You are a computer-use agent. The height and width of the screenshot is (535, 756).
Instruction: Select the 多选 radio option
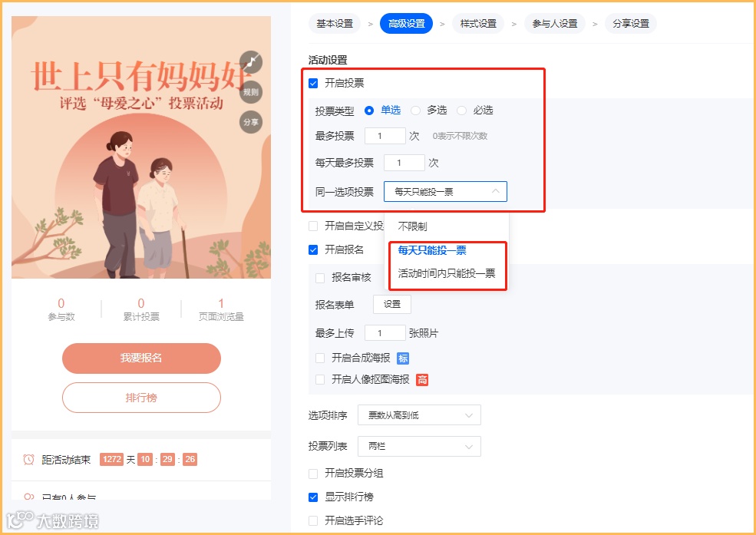click(x=415, y=111)
